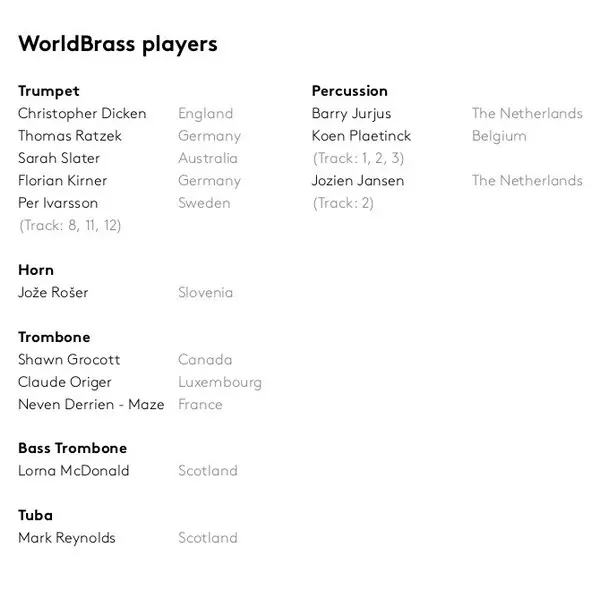Select percussionist Barry Jurjus

coord(351,114)
